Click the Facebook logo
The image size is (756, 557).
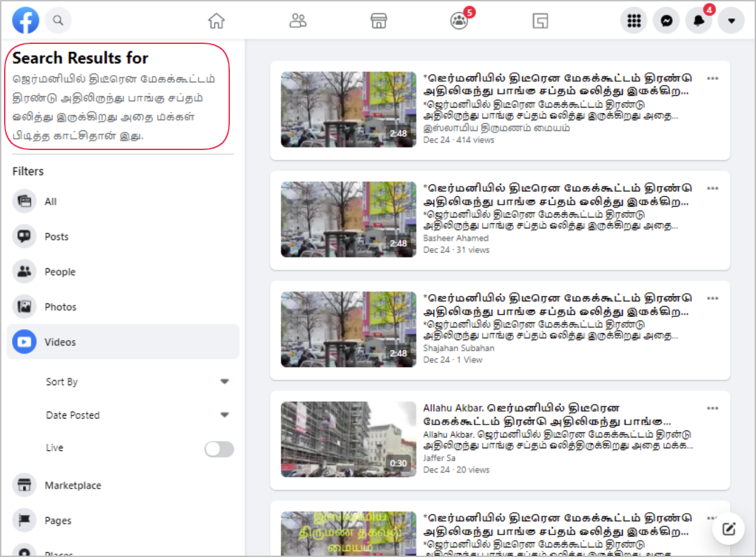[26, 20]
